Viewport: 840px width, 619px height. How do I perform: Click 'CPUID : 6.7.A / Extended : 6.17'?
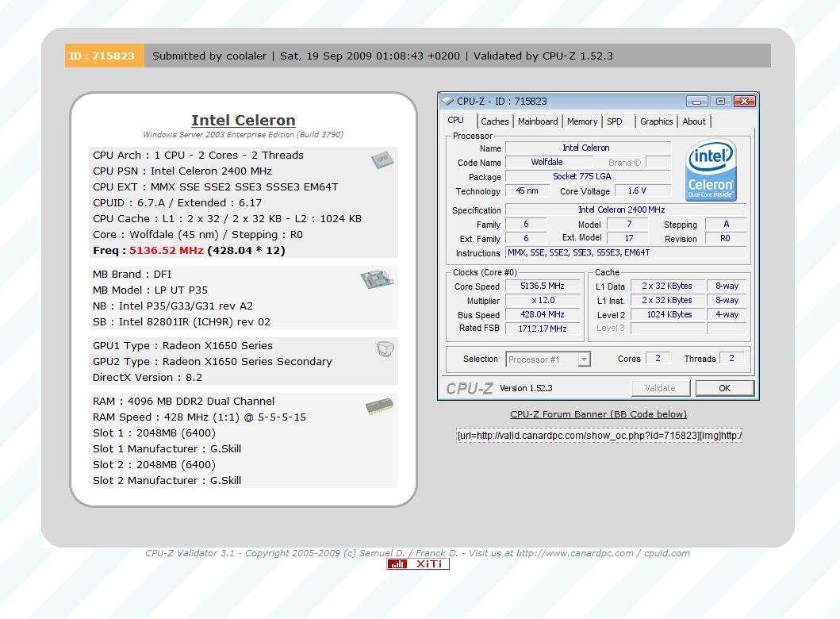[178, 202]
